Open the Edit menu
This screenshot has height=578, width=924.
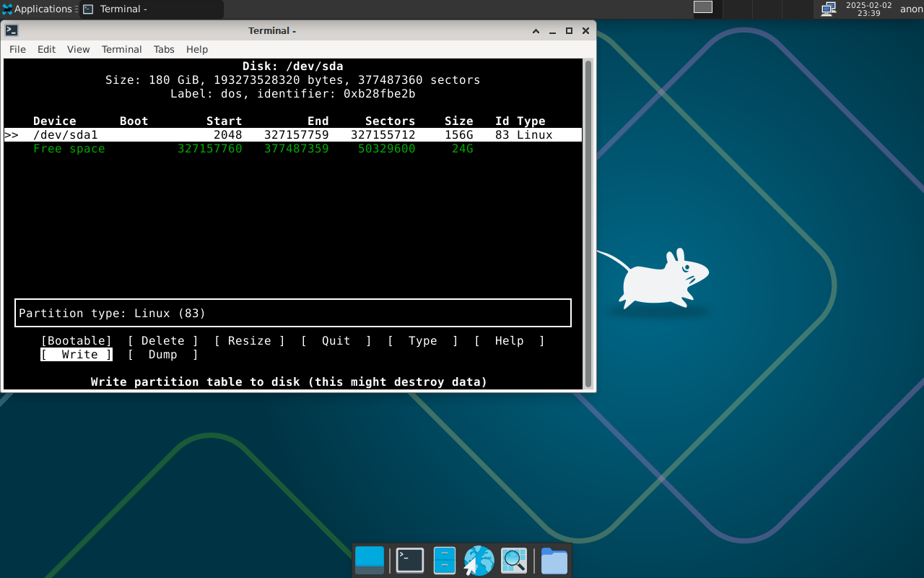(x=46, y=49)
